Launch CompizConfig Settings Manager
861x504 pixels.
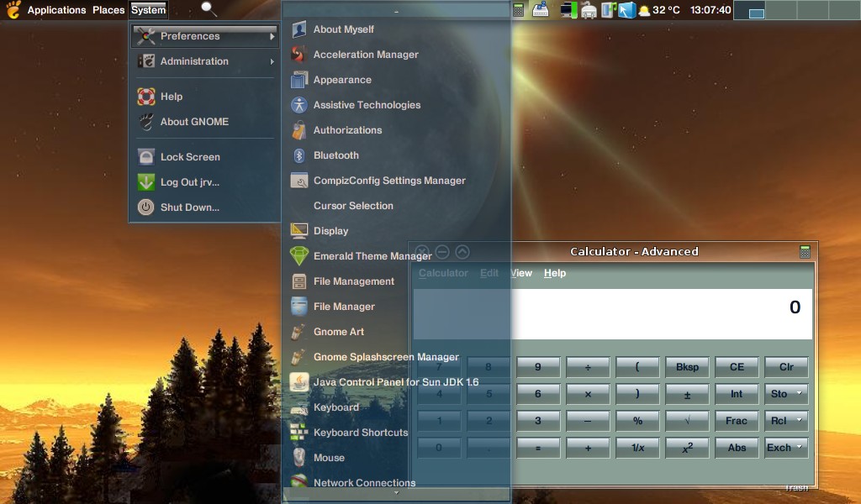tap(395, 181)
